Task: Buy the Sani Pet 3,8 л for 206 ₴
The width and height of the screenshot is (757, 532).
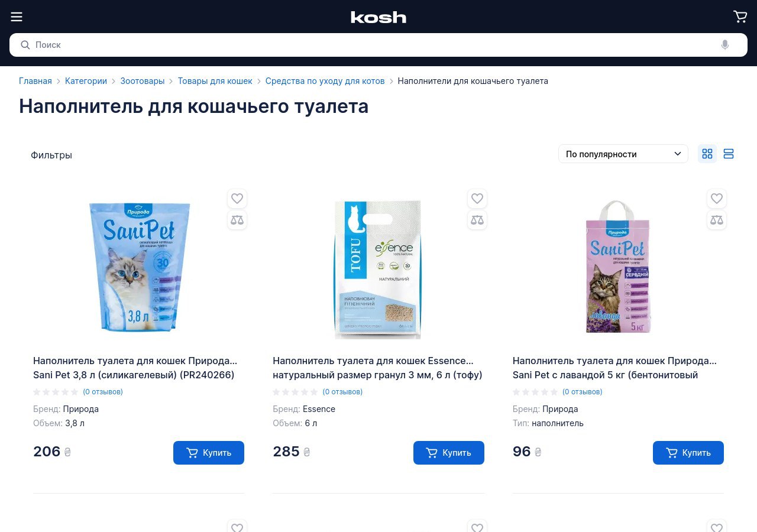Action: pyautogui.click(x=209, y=453)
